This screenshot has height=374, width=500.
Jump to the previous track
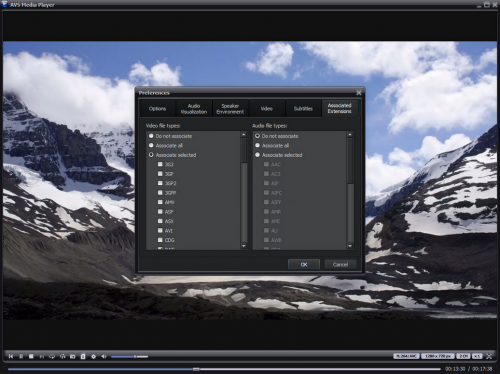(11, 356)
